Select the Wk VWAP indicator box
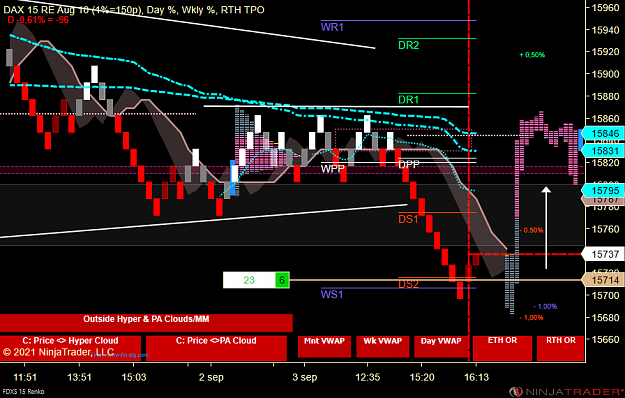 click(x=383, y=346)
